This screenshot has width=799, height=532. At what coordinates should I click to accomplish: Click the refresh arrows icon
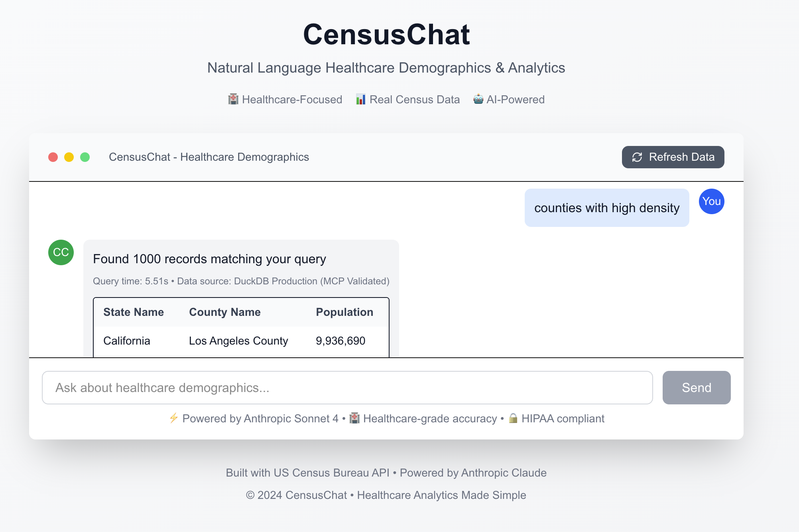(x=637, y=157)
